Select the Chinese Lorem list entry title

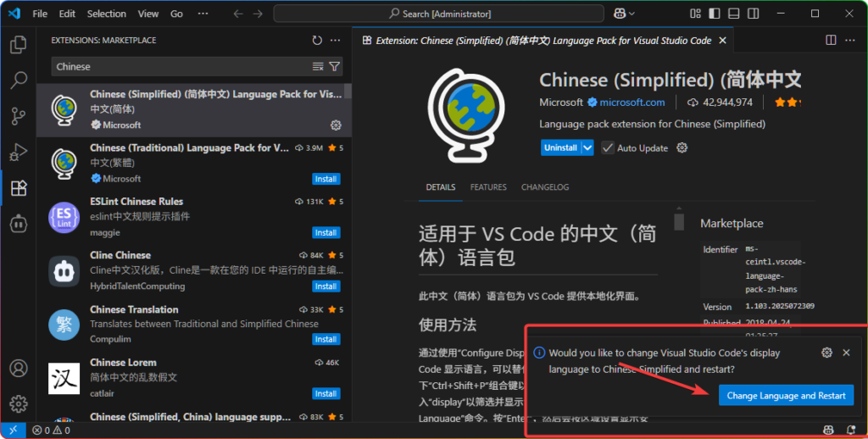(x=124, y=363)
